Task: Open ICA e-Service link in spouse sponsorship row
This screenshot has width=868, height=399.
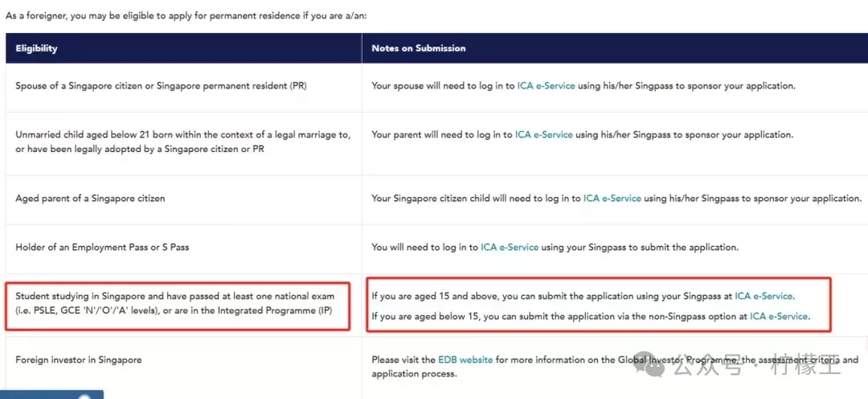Action: (x=546, y=86)
